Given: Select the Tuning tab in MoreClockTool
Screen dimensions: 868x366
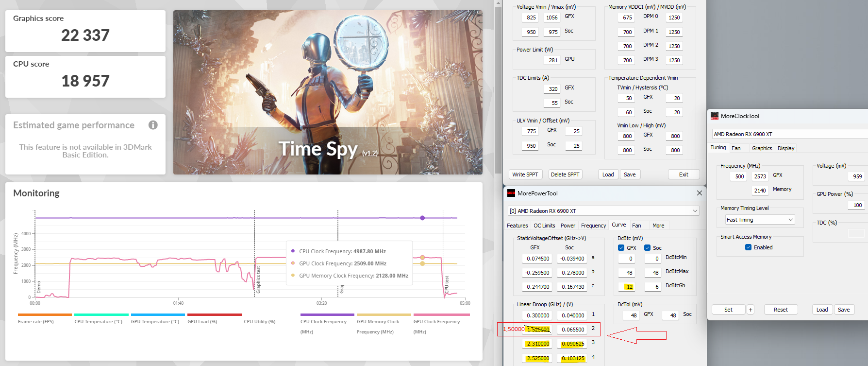Looking at the screenshot, I should 718,148.
